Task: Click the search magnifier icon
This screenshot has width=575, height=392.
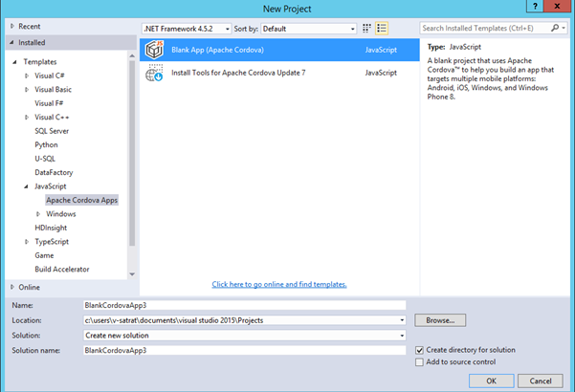Action: [x=555, y=28]
